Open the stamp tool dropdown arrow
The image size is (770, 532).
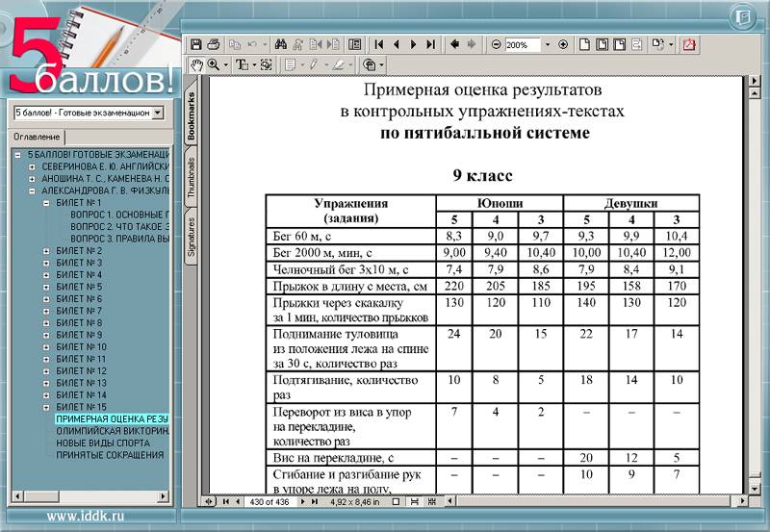coord(381,64)
